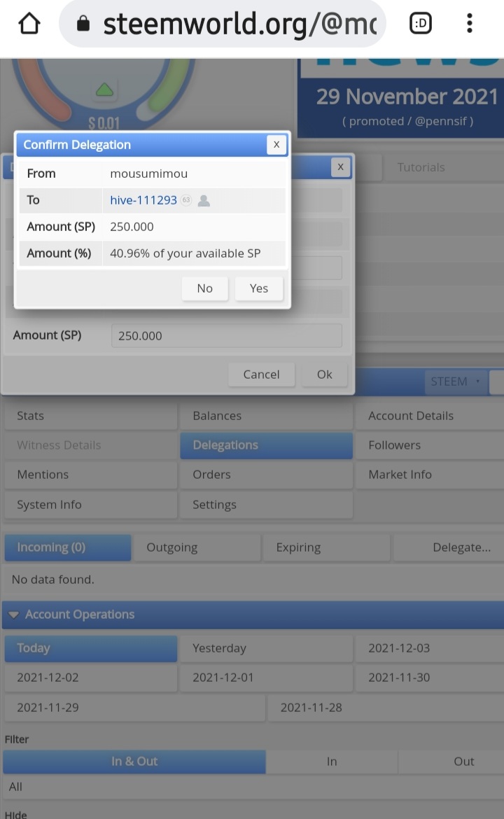The height and width of the screenshot is (819, 504).
Task: Select date 2021-11-30
Action: pos(430,678)
